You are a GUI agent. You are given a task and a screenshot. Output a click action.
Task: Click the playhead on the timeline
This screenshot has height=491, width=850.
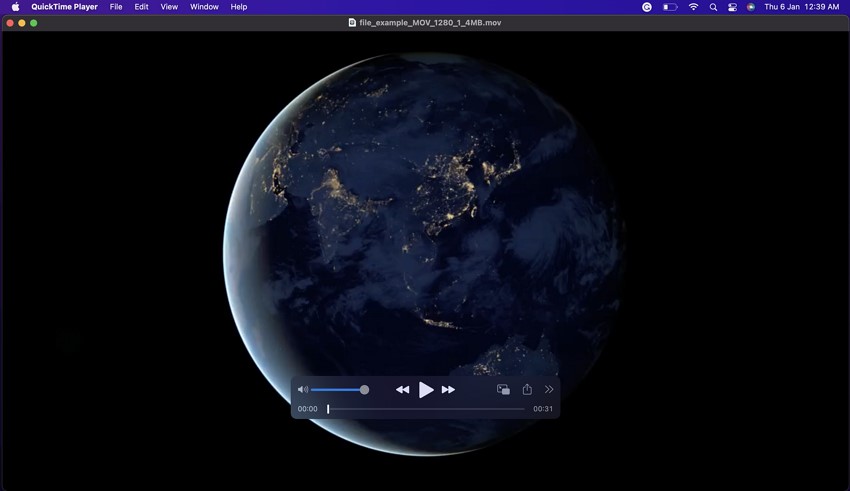(328, 409)
